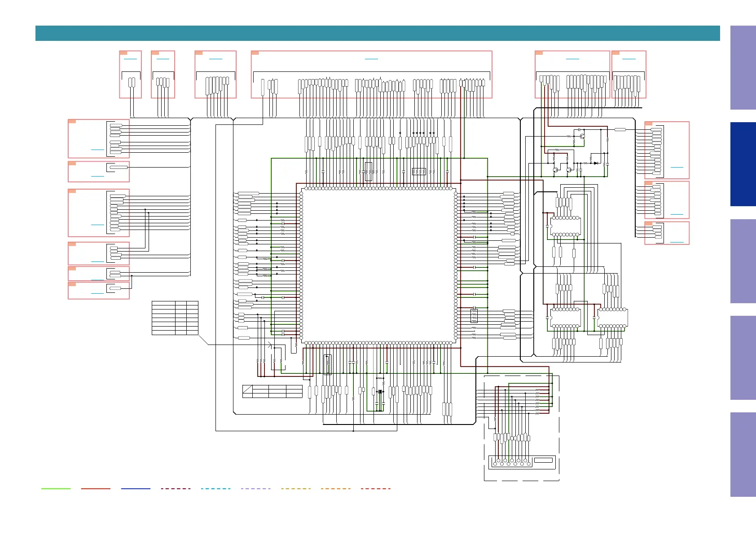Follow the link in the third top connector box
Image resolution: width=756 pixels, height=535 pixels.
[215, 59]
